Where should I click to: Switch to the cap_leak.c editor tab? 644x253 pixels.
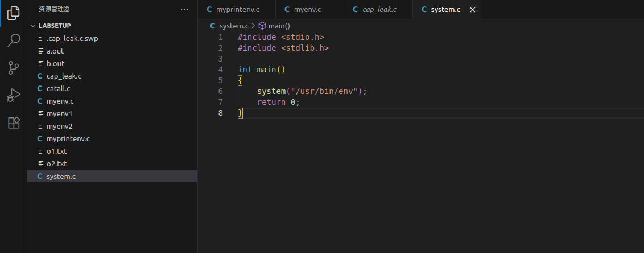[x=378, y=10]
